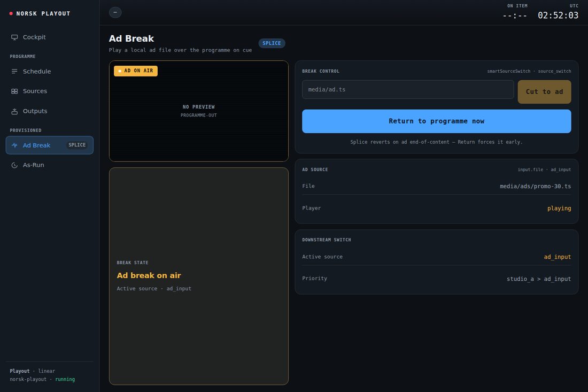Click the Schedule list icon
588x392 pixels.
coord(14,71)
